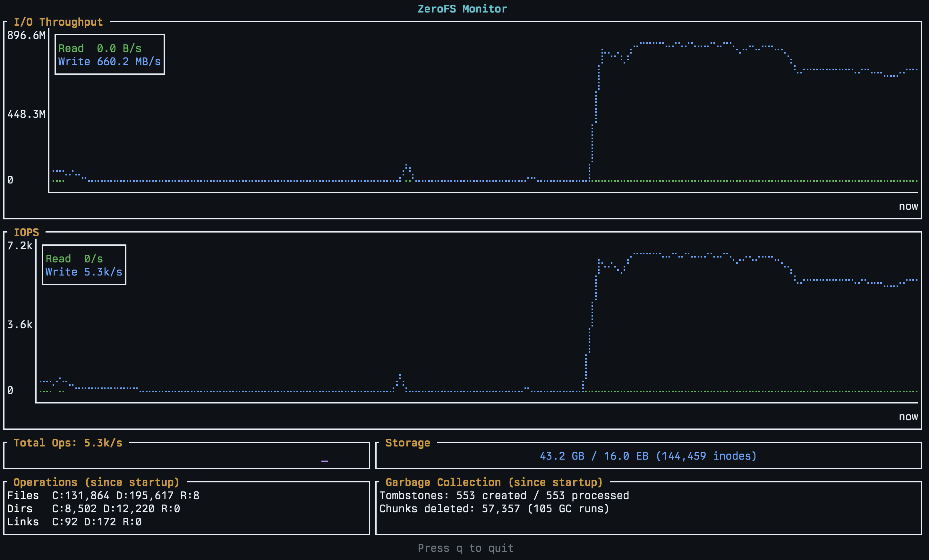Screen dimensions: 929x560
Task: Click the purple sparkline bar in Total Ops
Action: (324, 461)
